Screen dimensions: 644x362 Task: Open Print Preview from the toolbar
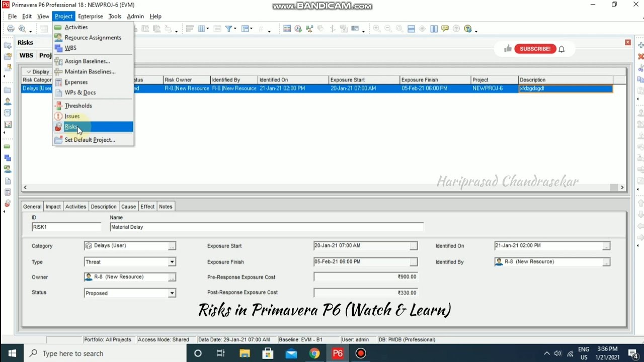click(x=22, y=29)
